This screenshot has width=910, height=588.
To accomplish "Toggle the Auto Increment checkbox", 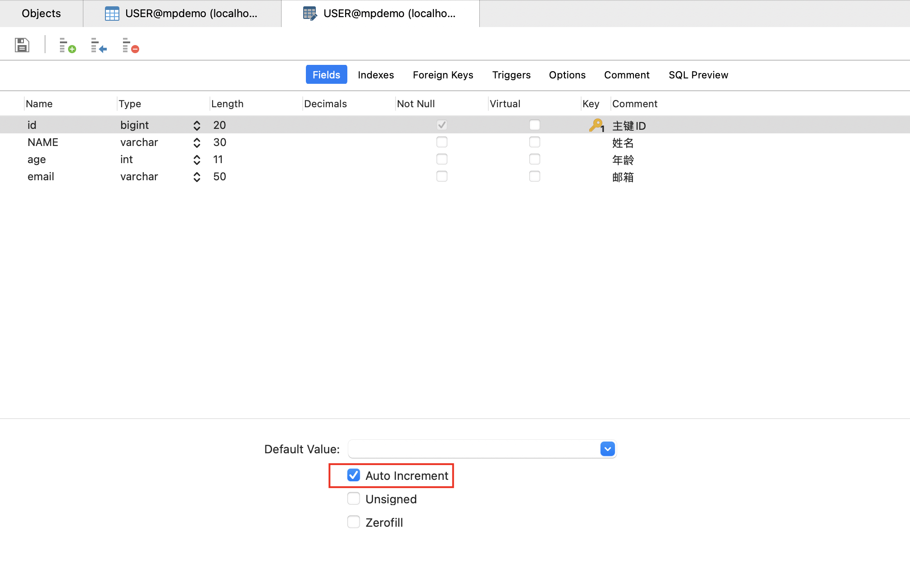I will 354,475.
